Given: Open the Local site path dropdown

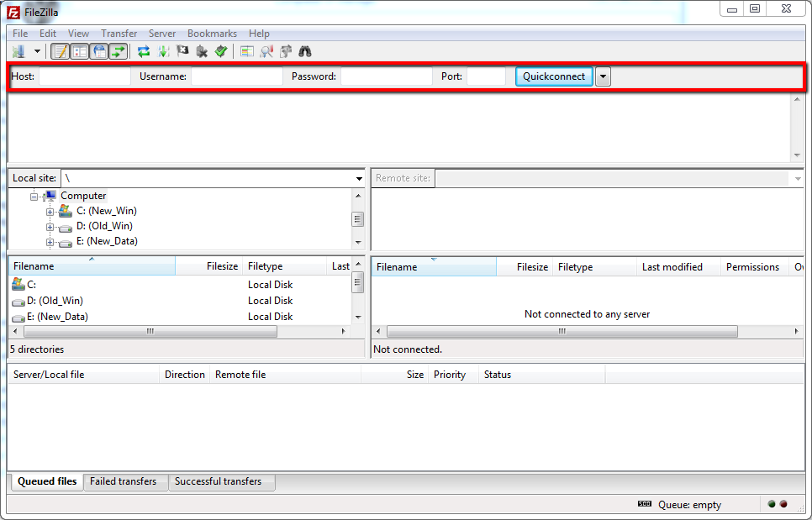Looking at the screenshot, I should point(359,179).
